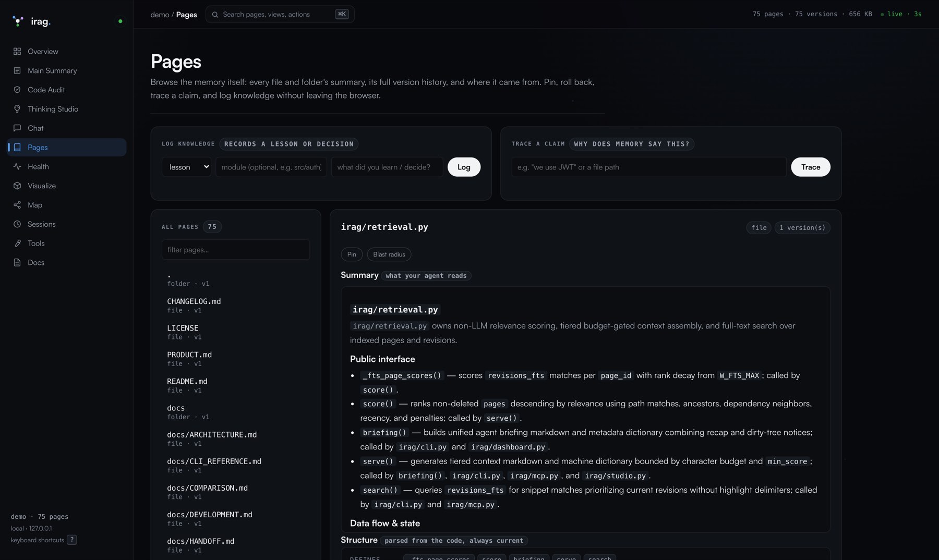939x560 pixels.
Task: Click the green status dot beside logo
Action: 121,21
